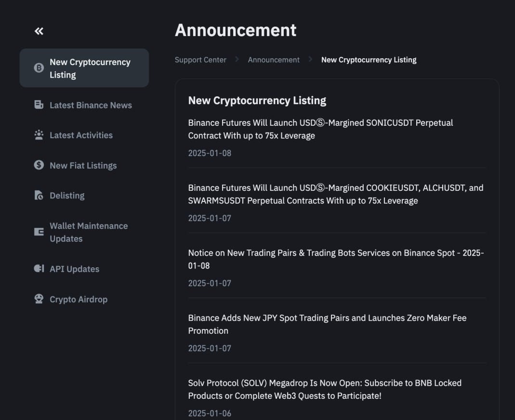
Task: Click the breadcrumb chevron after Support Center
Action: point(237,59)
